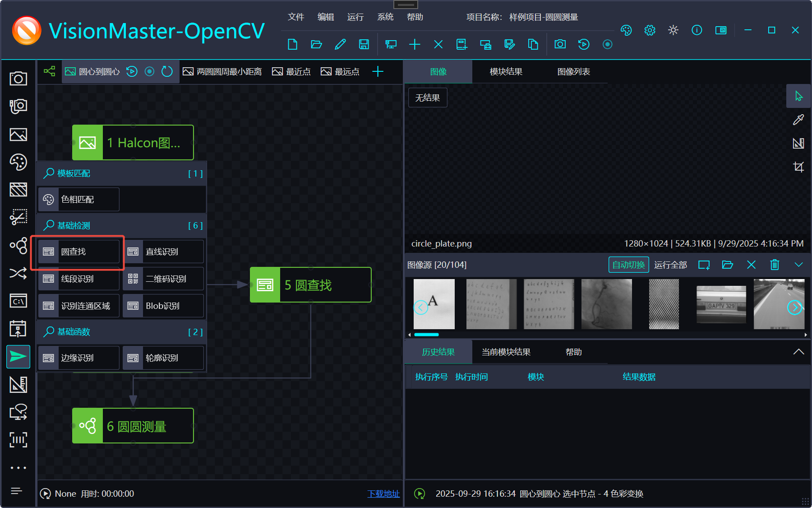This screenshot has height=508, width=812.
Task: Go to previous image source thumbnails
Action: click(x=421, y=308)
